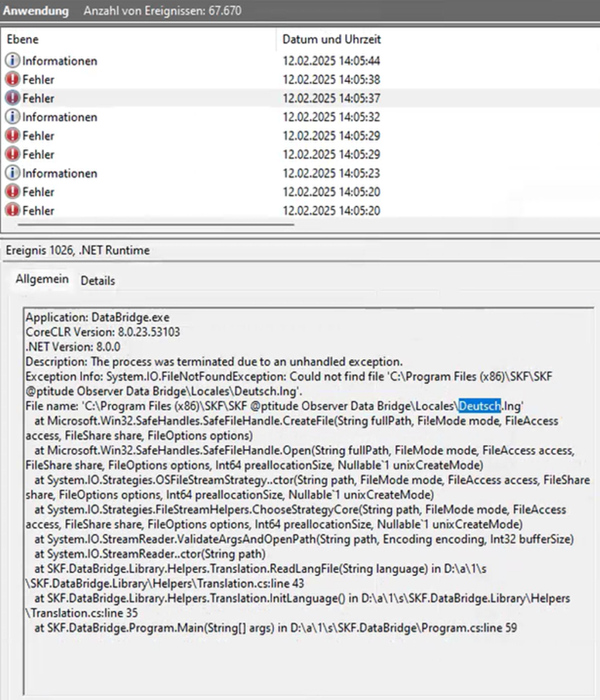Click the error icon on the 14:05:37 row
The image size is (600, 700).
pyautogui.click(x=12, y=98)
